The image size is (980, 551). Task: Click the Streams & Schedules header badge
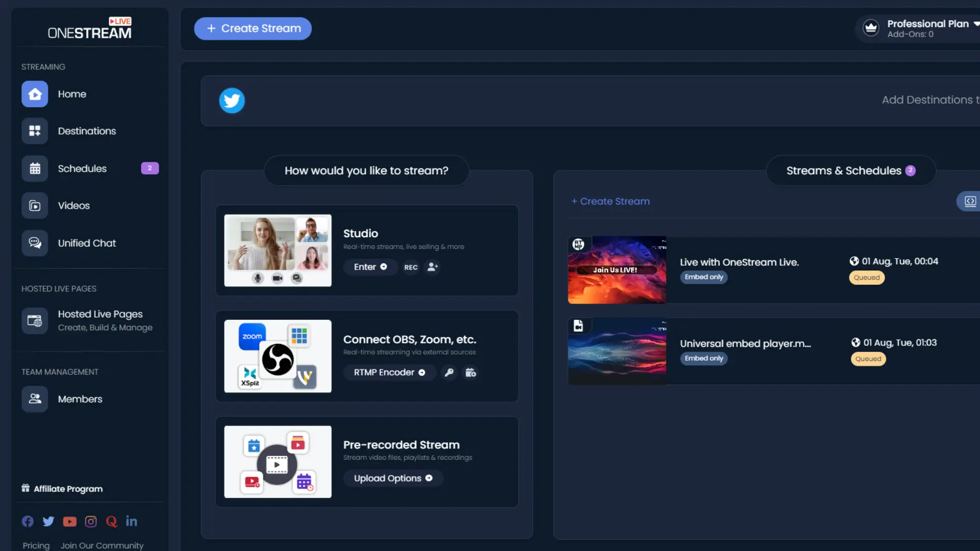(911, 170)
